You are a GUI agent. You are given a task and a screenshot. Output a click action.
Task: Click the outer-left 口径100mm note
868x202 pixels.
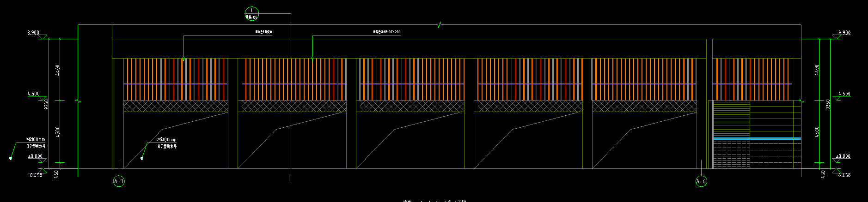coord(36,139)
